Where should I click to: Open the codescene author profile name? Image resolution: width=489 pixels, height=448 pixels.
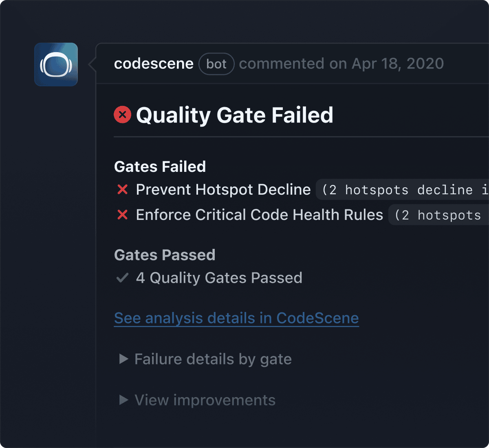154,64
